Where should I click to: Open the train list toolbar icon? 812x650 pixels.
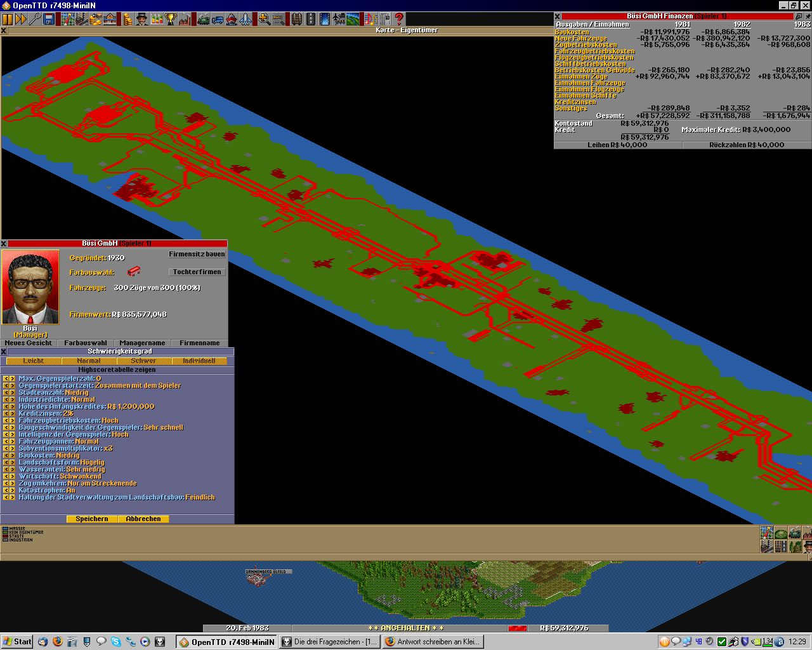point(204,20)
